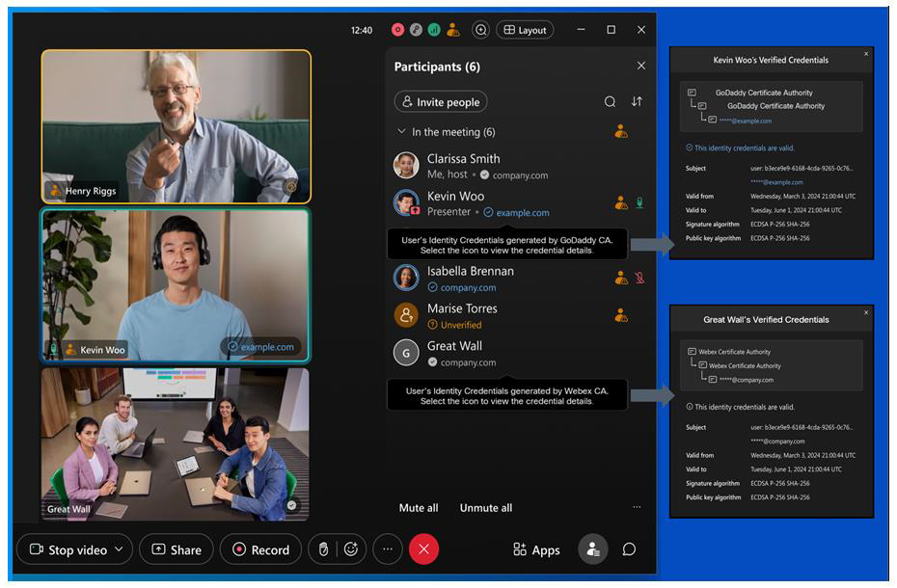Select Isabella Brennan participant row
This screenshot has width=897, height=588.
tap(518, 279)
